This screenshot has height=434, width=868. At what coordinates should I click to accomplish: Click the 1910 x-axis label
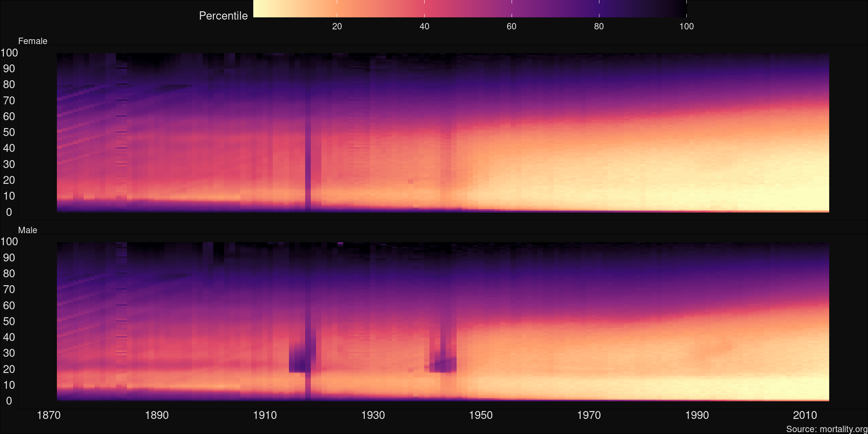[265, 415]
